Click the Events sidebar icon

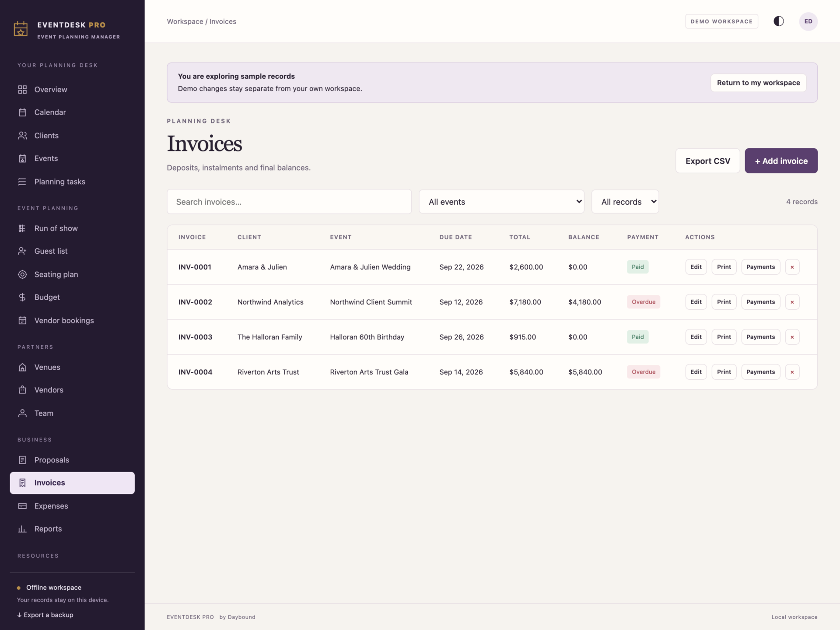22,158
